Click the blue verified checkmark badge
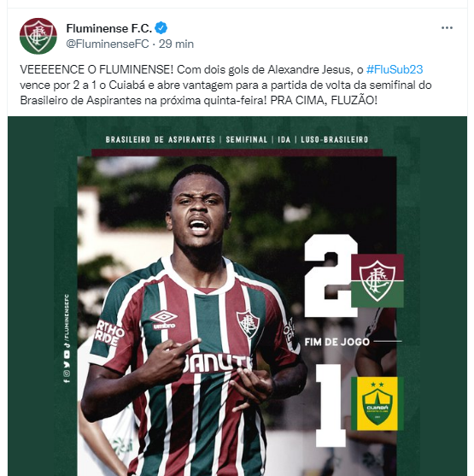 pyautogui.click(x=161, y=28)
